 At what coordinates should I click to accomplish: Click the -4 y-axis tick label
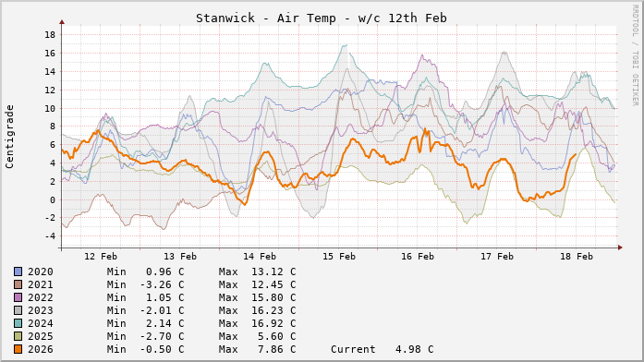point(50,236)
